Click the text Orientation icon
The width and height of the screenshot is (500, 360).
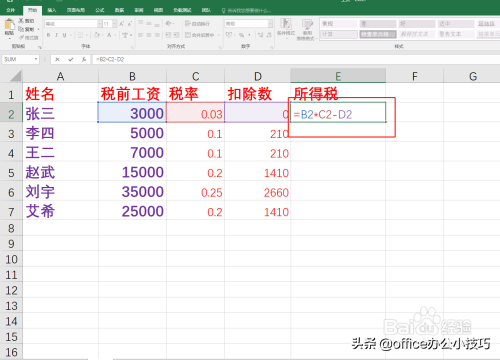click(x=168, y=23)
